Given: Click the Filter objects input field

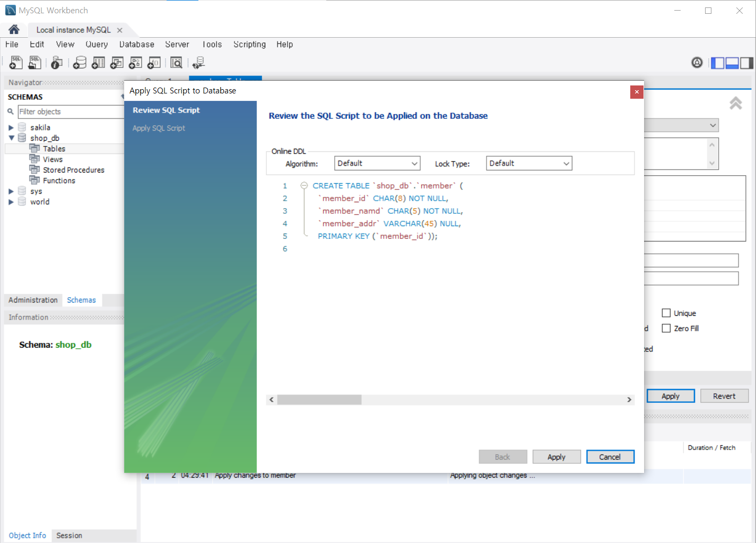Looking at the screenshot, I should point(71,111).
